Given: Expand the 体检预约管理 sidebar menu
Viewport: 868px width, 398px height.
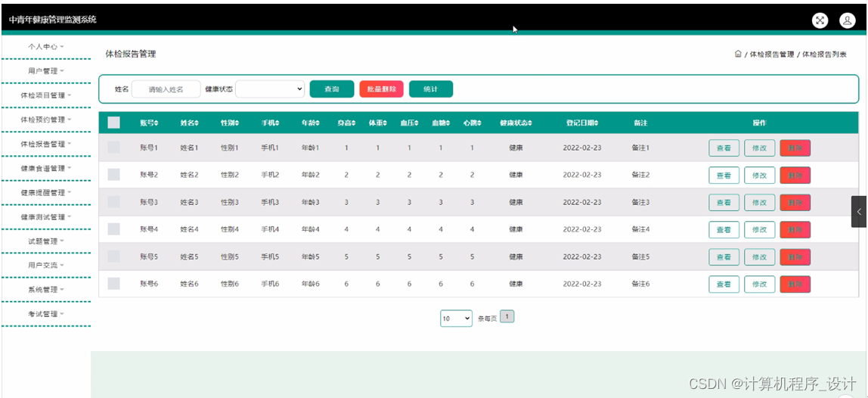Looking at the screenshot, I should 46,120.
